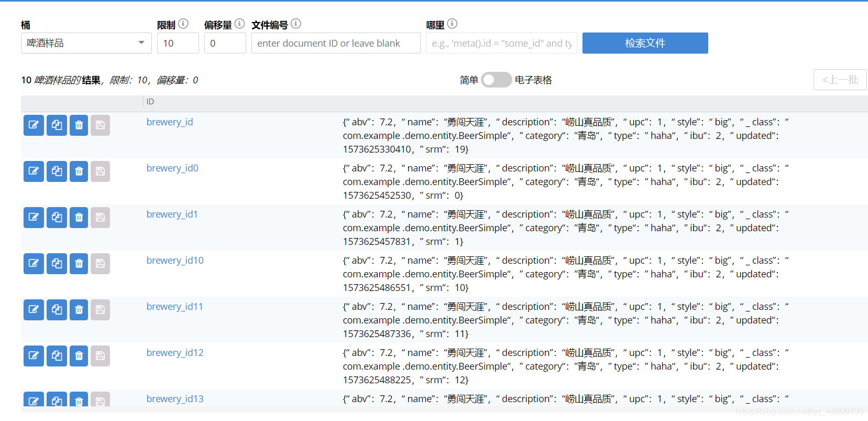
Task: Click the ID column header
Action: (x=150, y=102)
